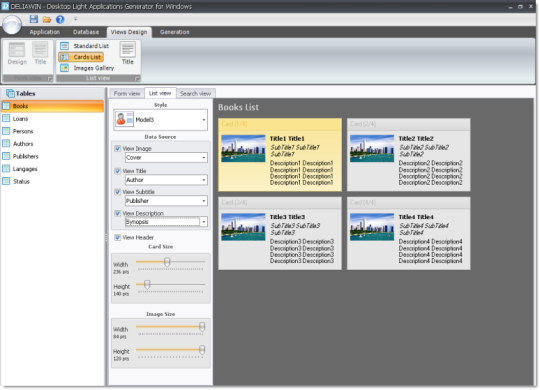Select the Images Gallery layout
Screen dimensions: 540x390
[87, 68]
